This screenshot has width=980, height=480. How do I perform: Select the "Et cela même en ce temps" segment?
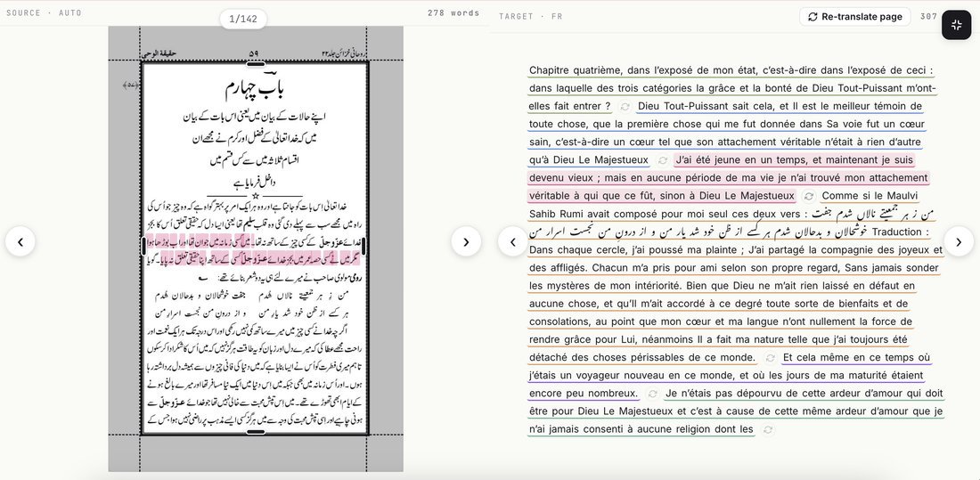click(x=730, y=376)
